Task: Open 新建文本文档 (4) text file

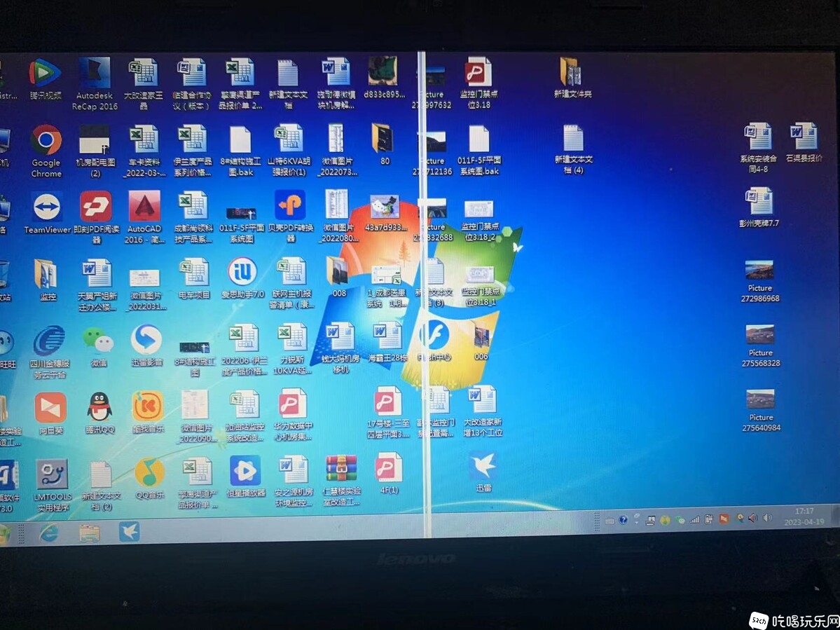Action: (x=573, y=149)
